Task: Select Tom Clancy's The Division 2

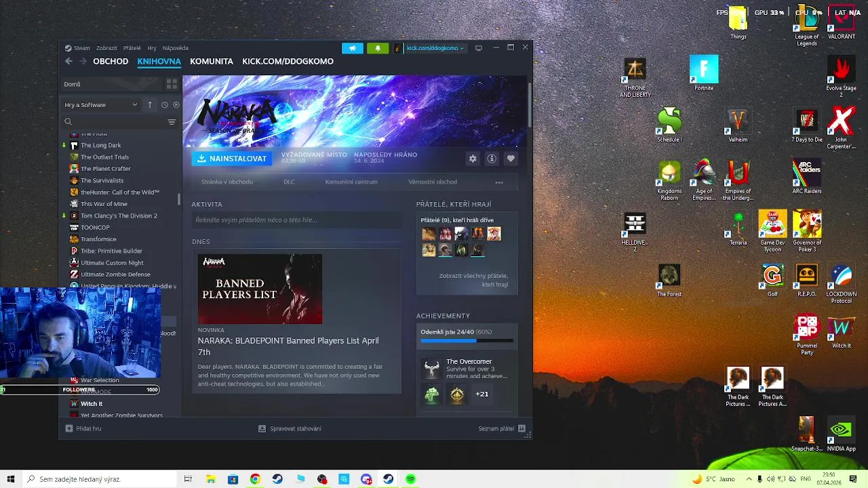Action: pos(119,216)
